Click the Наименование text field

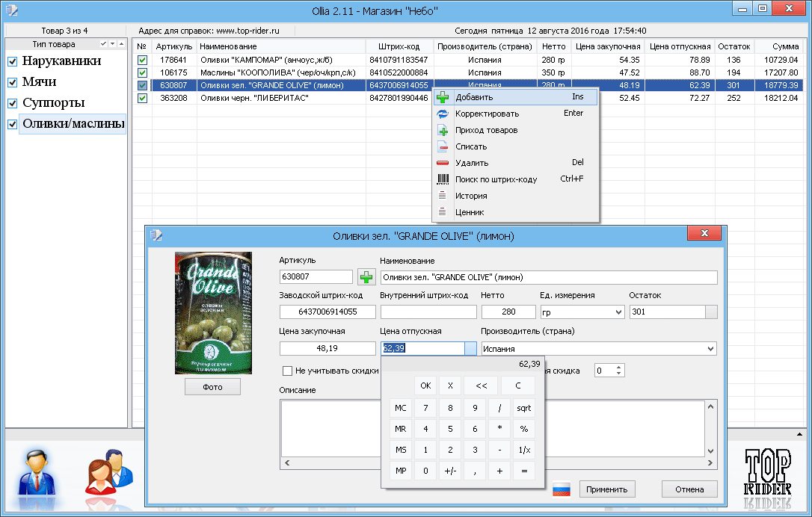click(x=548, y=277)
